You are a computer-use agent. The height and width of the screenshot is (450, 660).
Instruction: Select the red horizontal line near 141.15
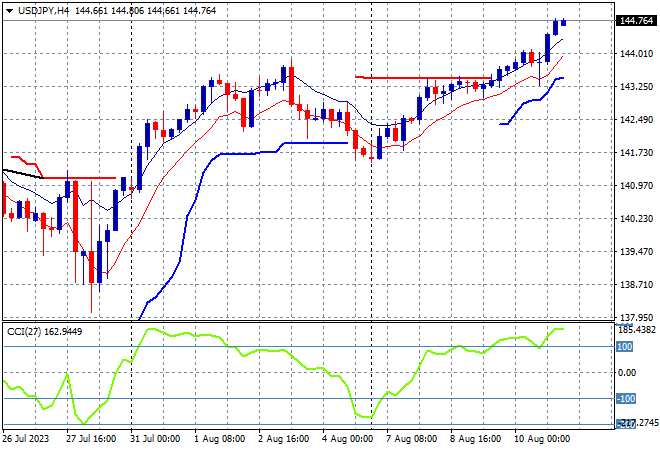(79, 178)
